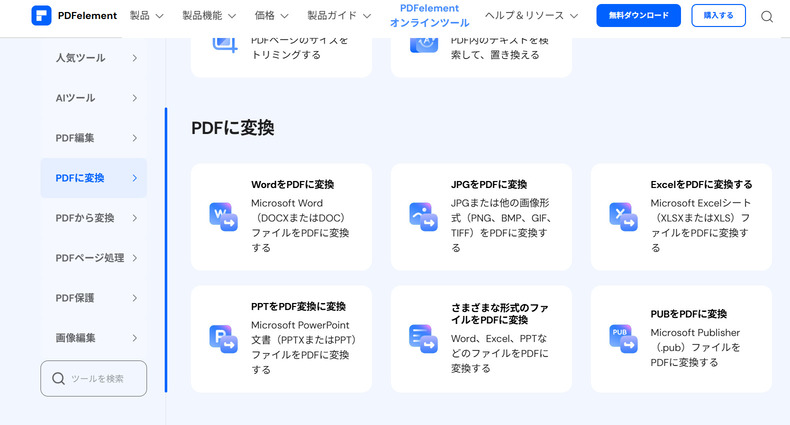The image size is (790, 425).
Task: Open the JPGをPDFに変換 title link
Action: [489, 185]
